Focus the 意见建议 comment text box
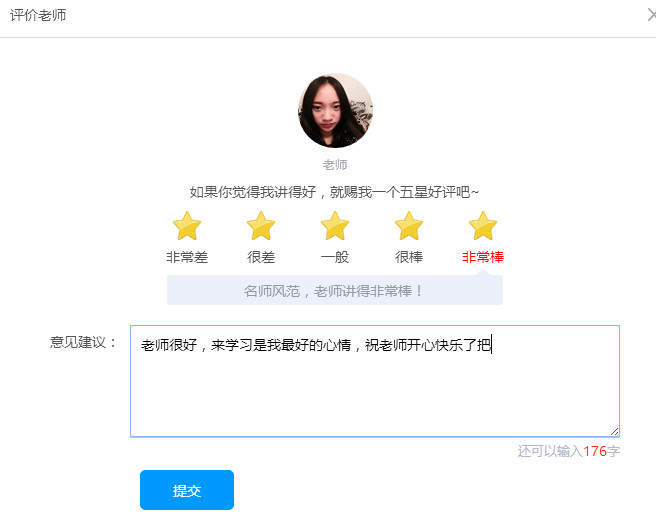Viewport: 656px width, 516px height. [x=374, y=390]
